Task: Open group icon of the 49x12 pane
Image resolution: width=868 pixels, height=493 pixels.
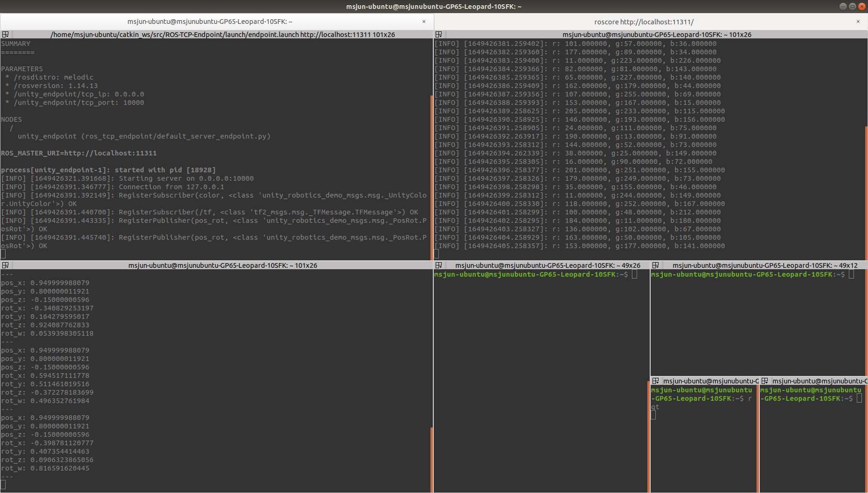Action: click(656, 265)
